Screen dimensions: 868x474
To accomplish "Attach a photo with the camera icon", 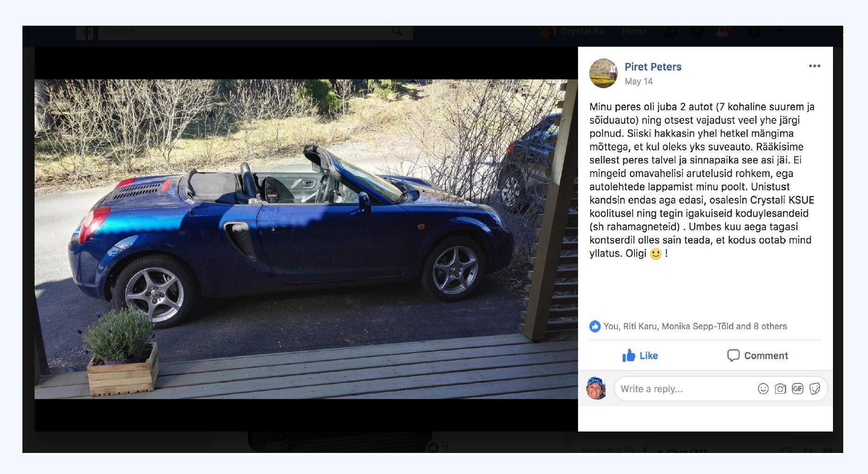I will click(780, 389).
